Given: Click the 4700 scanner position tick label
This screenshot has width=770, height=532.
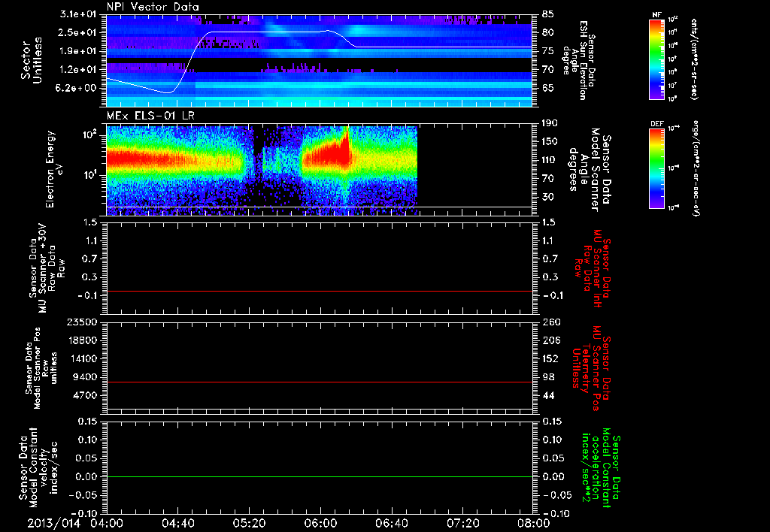Looking at the screenshot, I should (x=86, y=395).
